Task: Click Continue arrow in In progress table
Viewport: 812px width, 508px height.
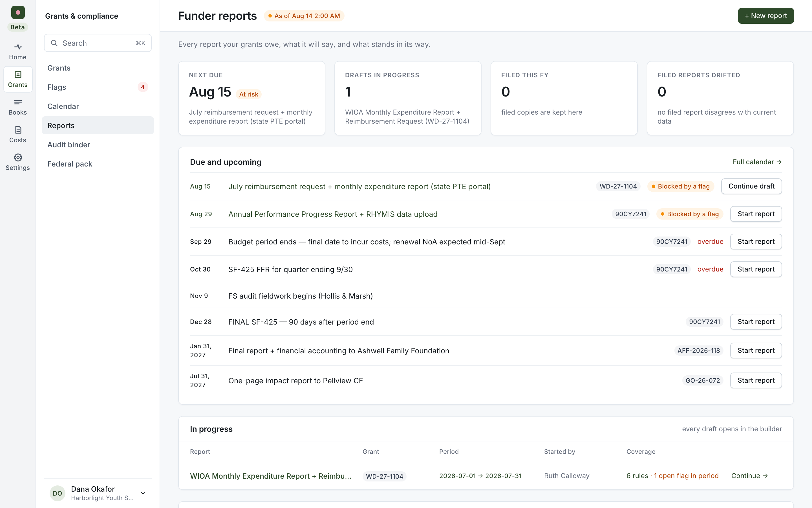Action: coord(750,476)
